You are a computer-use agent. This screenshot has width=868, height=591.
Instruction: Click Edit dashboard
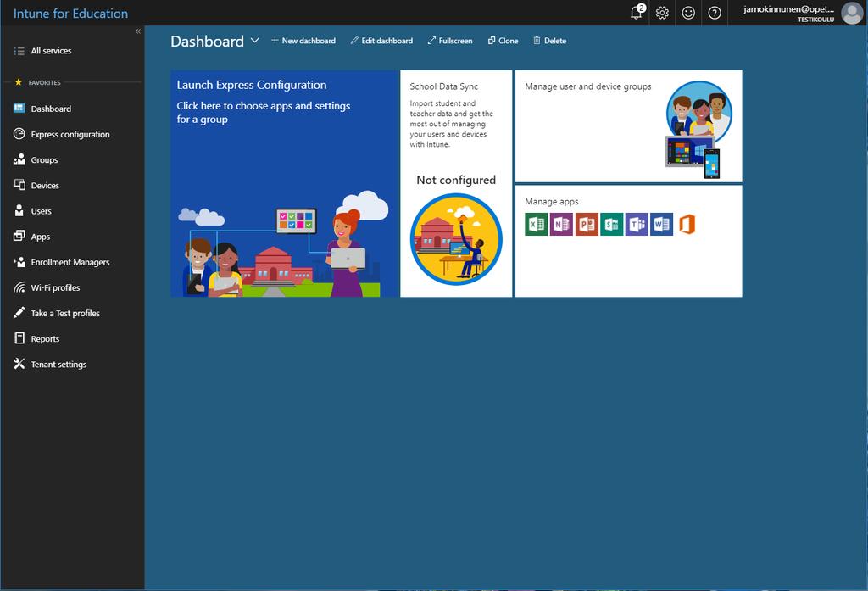[381, 41]
